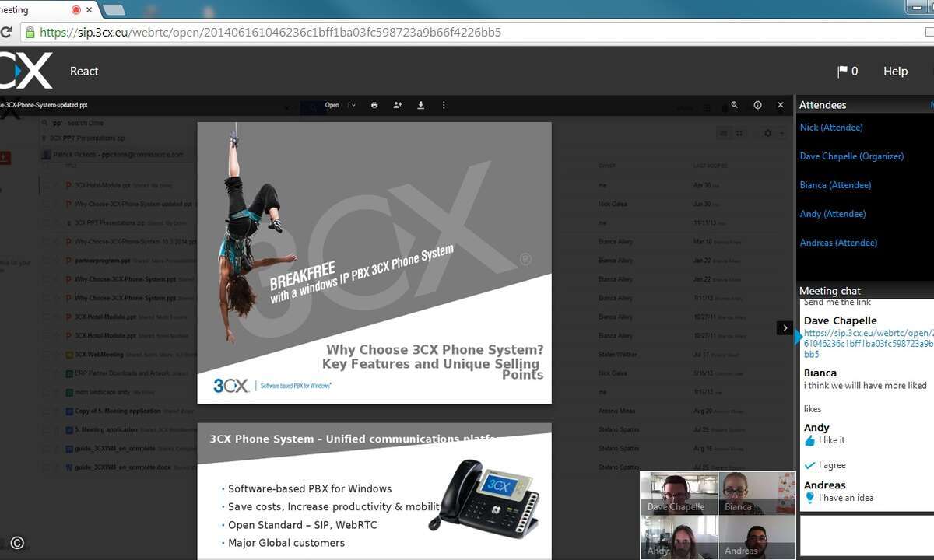This screenshot has height=560, width=934.
Task: Select attendee Andy in the Attendees list
Action: [833, 214]
